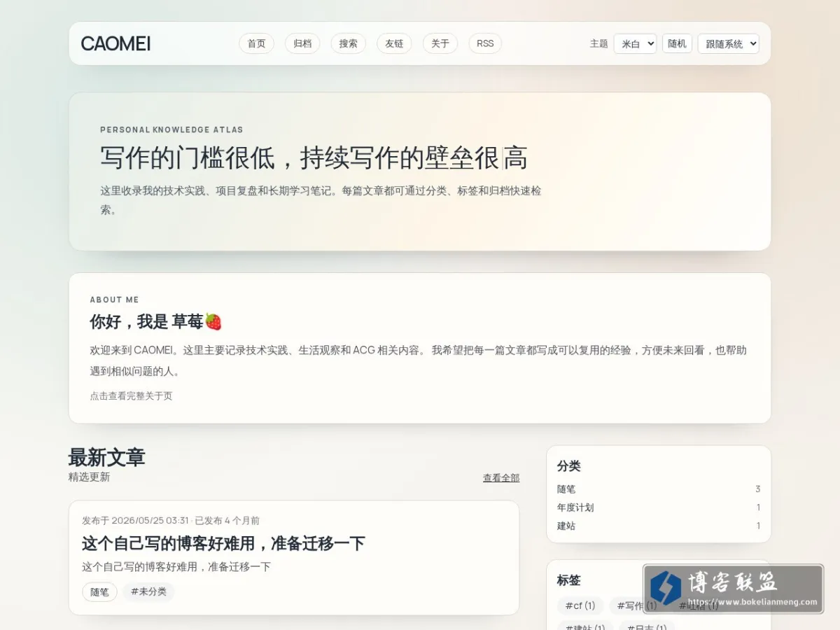Click the CAOMEI site logo

(x=115, y=43)
